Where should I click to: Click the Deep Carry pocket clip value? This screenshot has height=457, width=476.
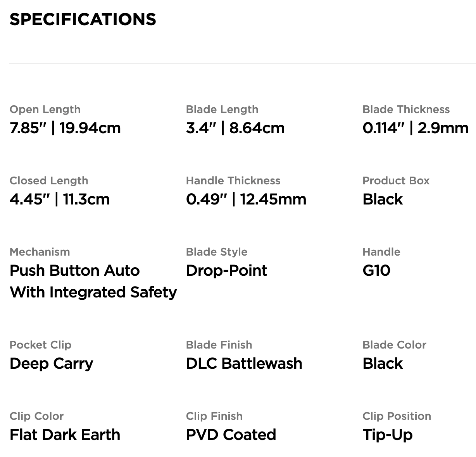coord(52,364)
